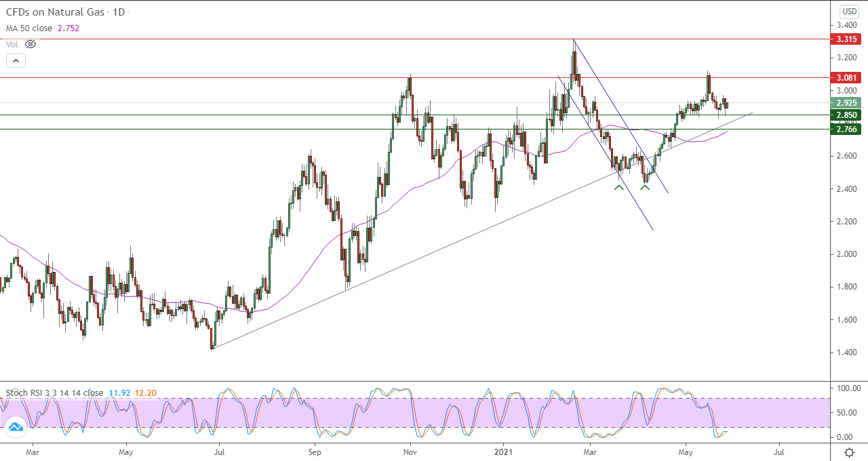
Task: Click the Jul time label near right edge
Action: click(x=779, y=451)
